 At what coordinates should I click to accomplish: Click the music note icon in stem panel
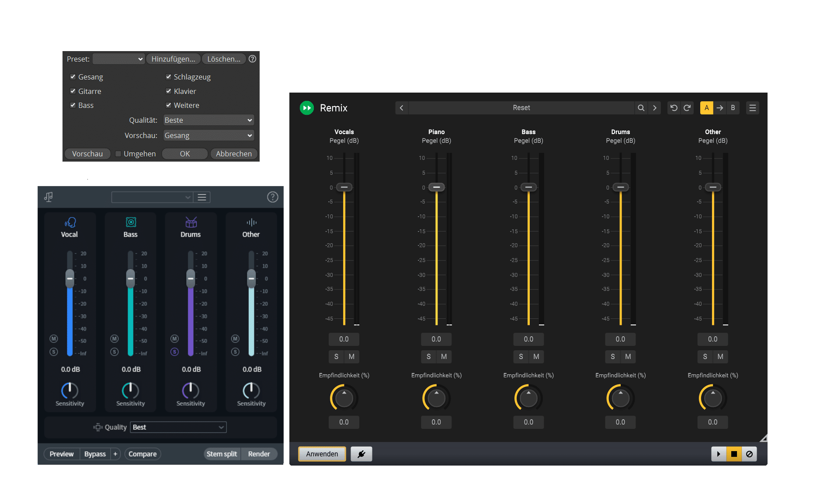49,197
